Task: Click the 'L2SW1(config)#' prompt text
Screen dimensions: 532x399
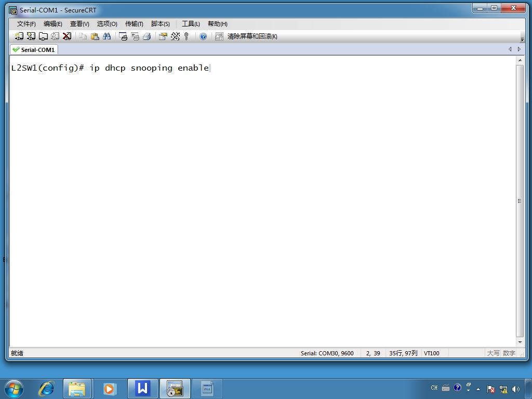Action: pos(47,68)
